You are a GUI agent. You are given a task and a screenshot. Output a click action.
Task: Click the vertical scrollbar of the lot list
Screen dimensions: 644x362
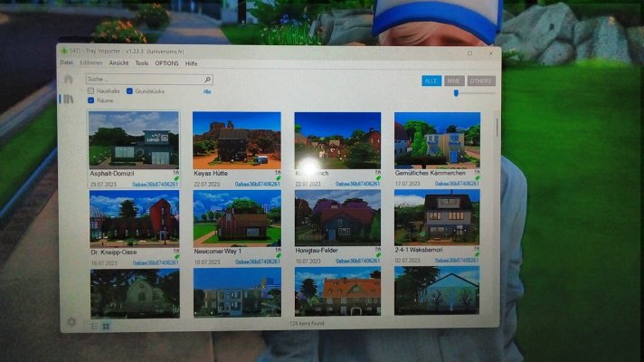tap(497, 128)
